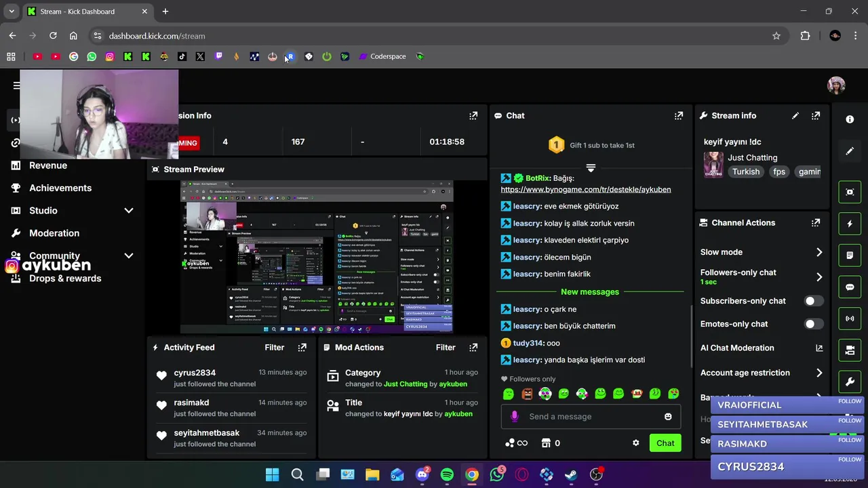The width and height of the screenshot is (868, 488).
Task: Open the emoji picker in chat
Action: point(668,416)
